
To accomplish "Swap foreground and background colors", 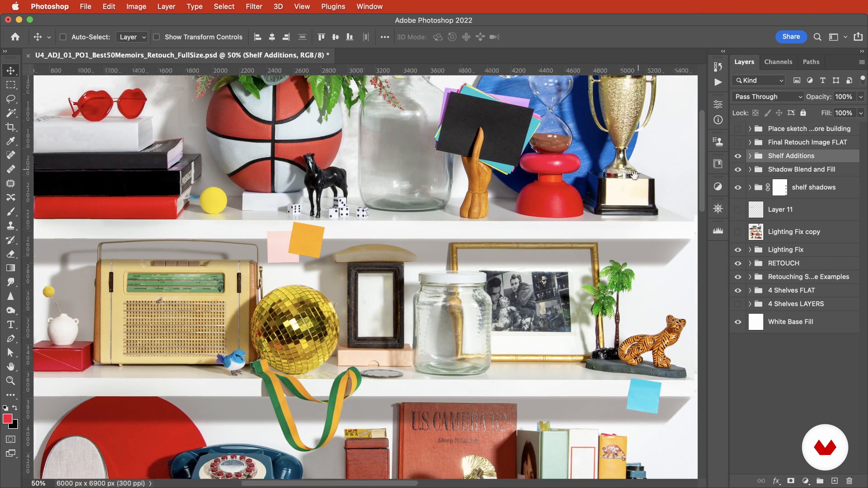I will point(15,408).
